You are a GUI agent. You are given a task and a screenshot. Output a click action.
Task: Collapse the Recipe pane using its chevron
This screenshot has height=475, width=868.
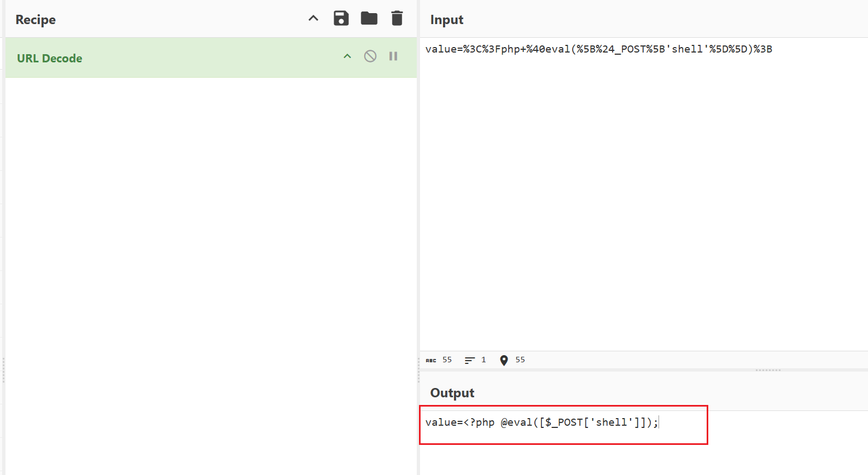pos(313,19)
